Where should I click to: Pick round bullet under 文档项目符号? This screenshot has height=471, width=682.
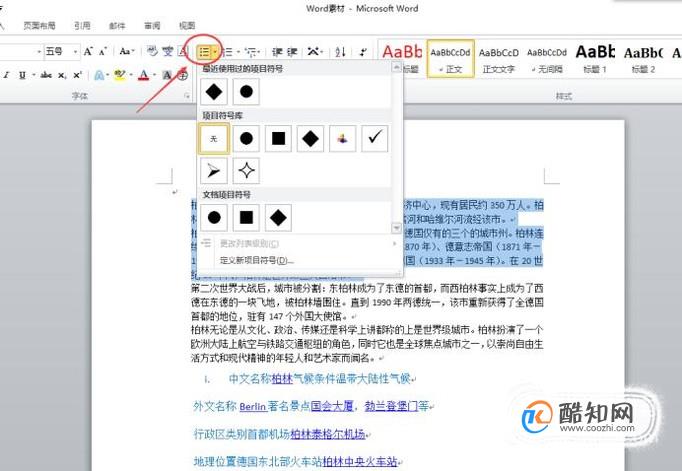(214, 217)
